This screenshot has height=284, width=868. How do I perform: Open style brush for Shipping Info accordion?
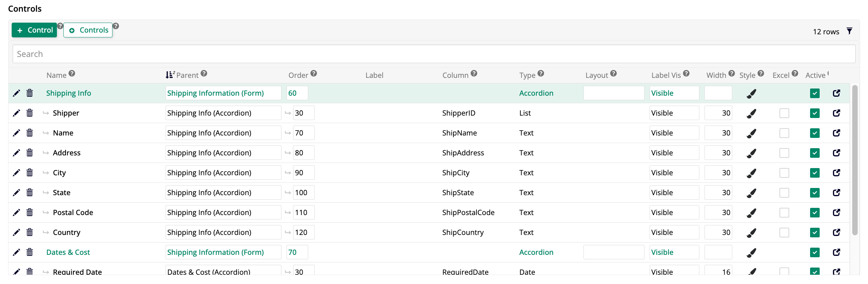click(751, 93)
